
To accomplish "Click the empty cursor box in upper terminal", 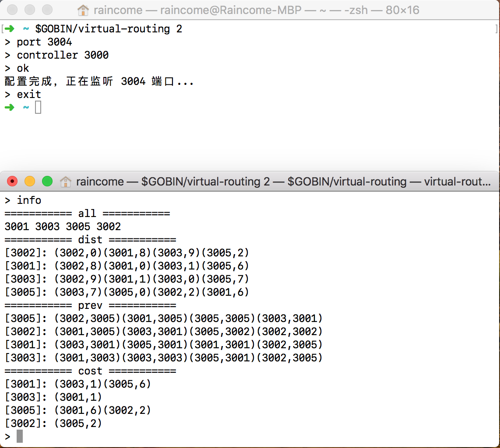I will [x=38, y=107].
